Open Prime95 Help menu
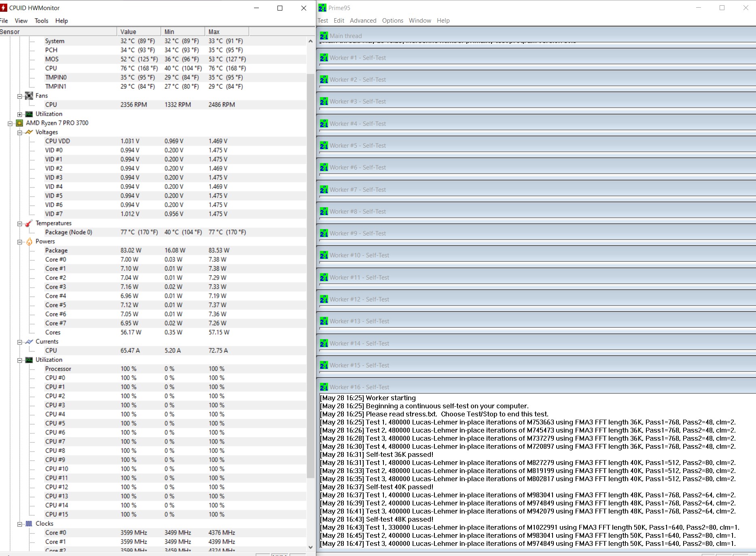 (x=443, y=21)
